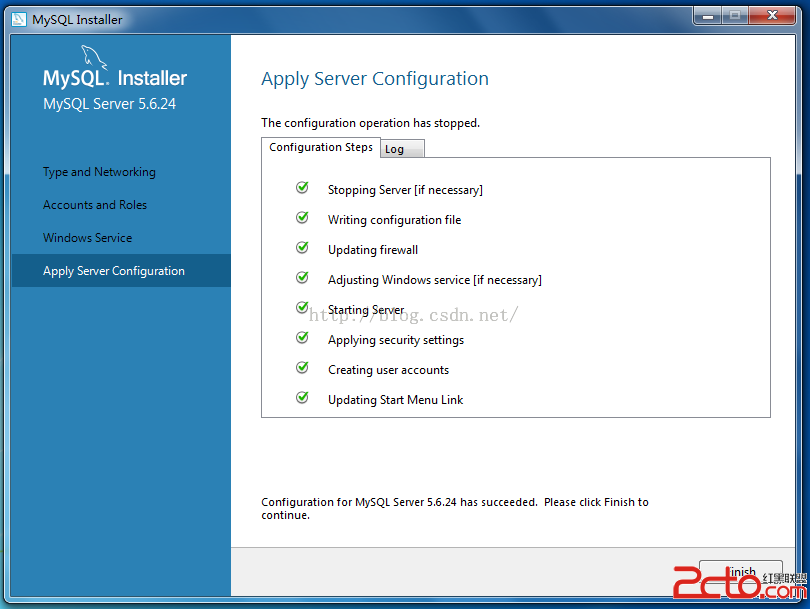Click the Finish button
The height and width of the screenshot is (609, 810).
coord(741,572)
